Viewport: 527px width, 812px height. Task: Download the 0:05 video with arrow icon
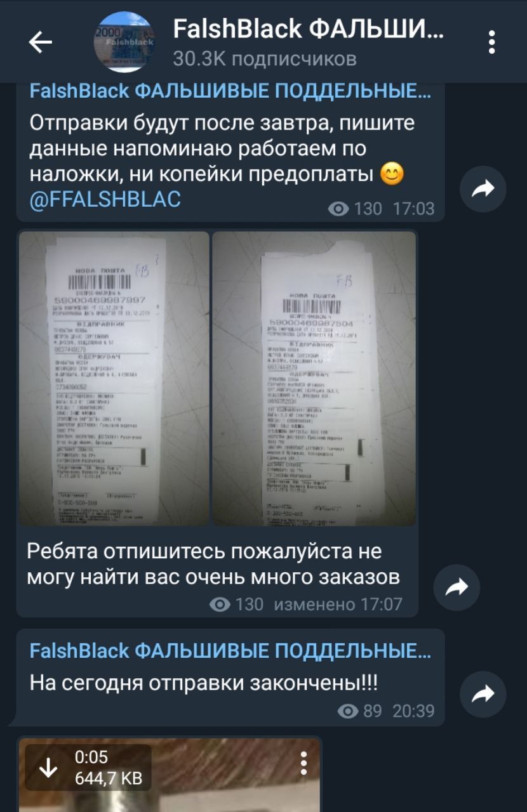(48, 768)
